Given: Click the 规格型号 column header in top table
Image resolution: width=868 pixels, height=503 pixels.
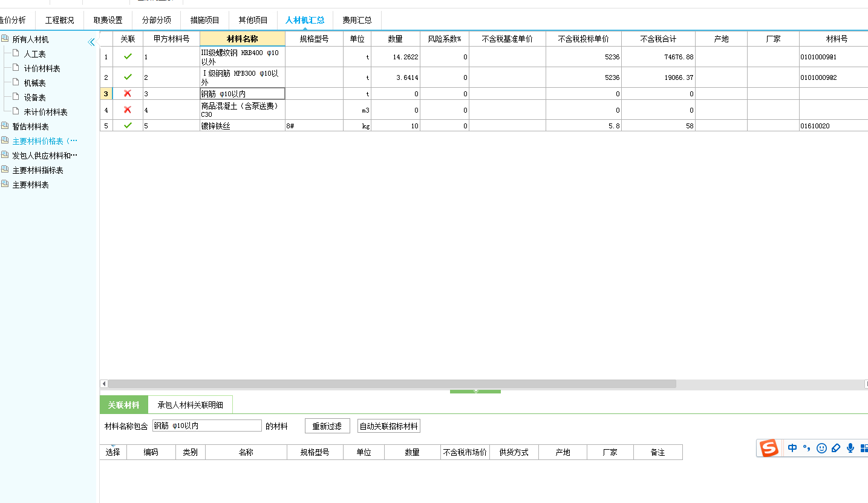Looking at the screenshot, I should coord(314,39).
